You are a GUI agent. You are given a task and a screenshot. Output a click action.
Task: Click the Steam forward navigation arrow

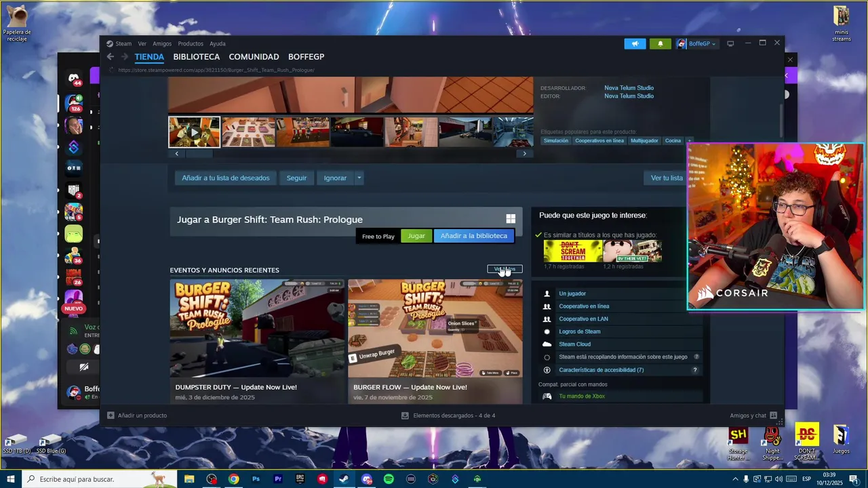click(x=124, y=57)
